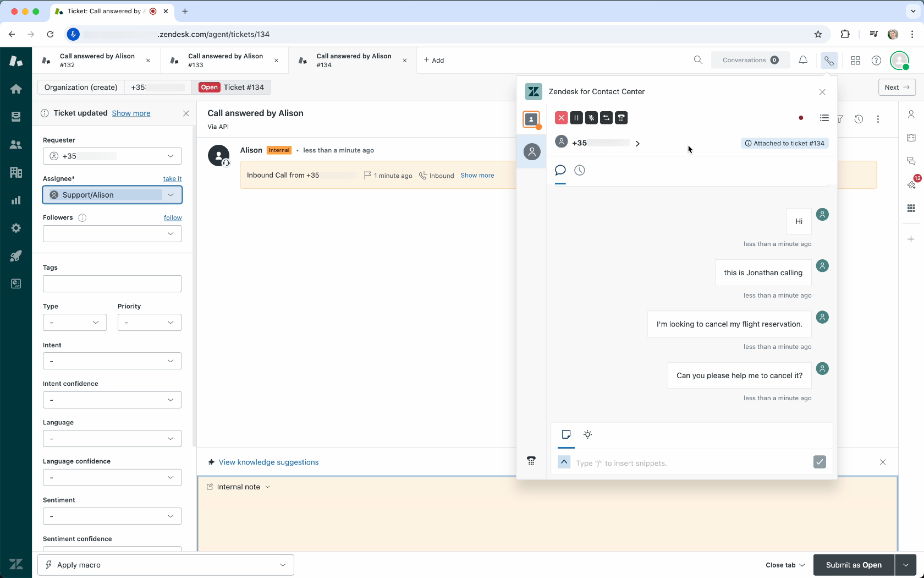Open the call history clock tab

tap(580, 171)
